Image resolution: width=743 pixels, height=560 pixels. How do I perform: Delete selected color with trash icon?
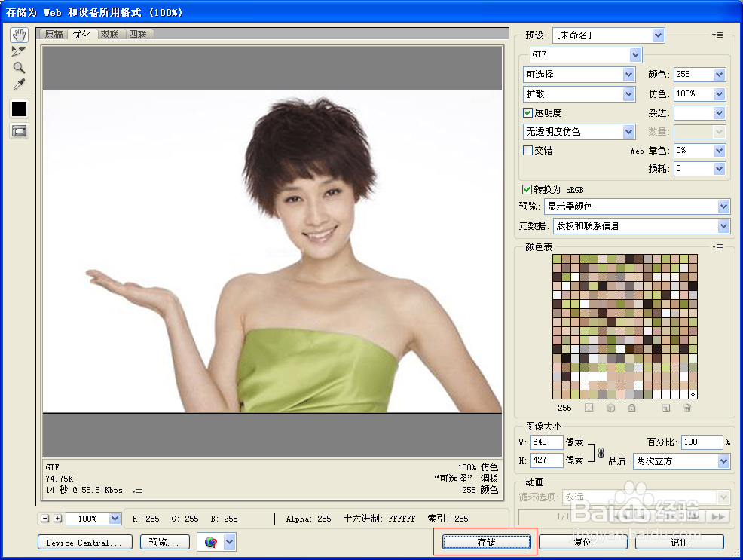pos(687,408)
